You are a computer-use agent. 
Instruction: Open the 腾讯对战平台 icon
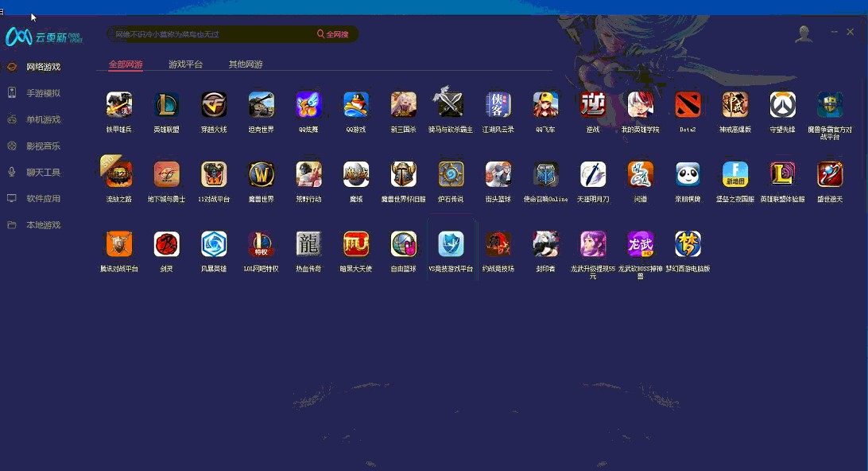click(119, 244)
